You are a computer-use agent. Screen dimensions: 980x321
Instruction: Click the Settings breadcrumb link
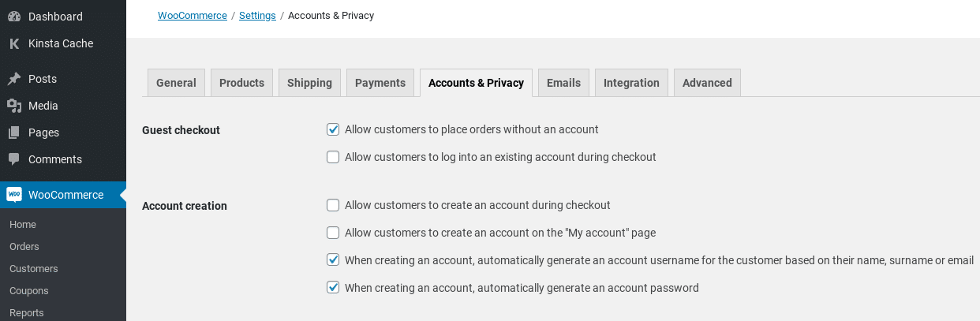pos(257,16)
